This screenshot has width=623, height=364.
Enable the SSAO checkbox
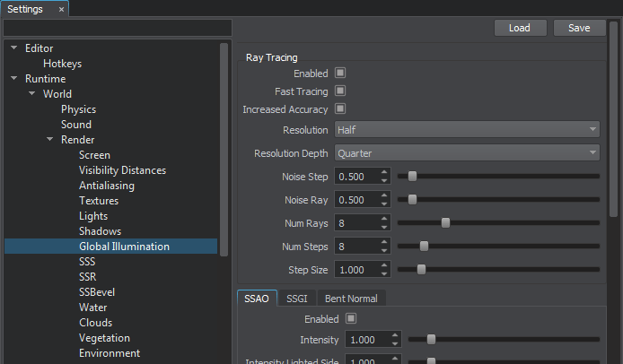pyautogui.click(x=351, y=318)
